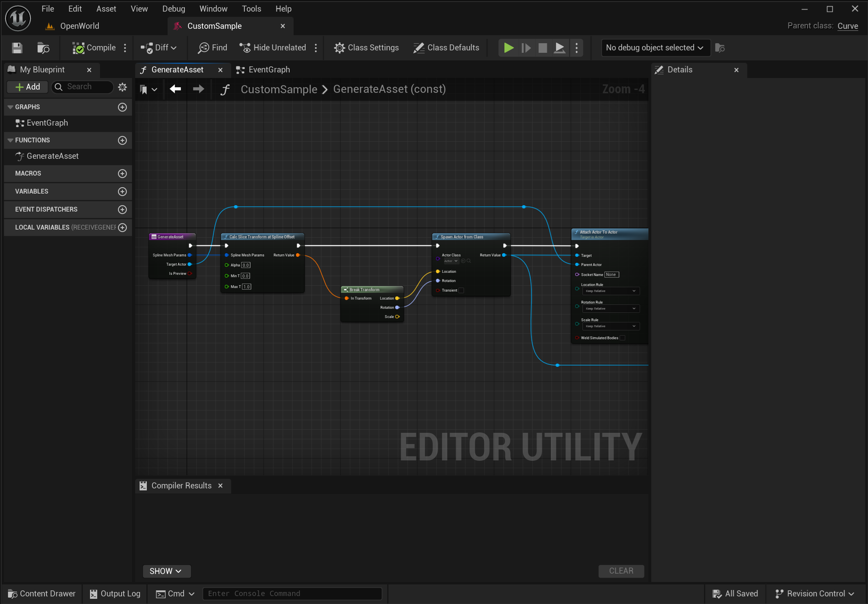
Task: Navigate back in graph history
Action: (175, 89)
